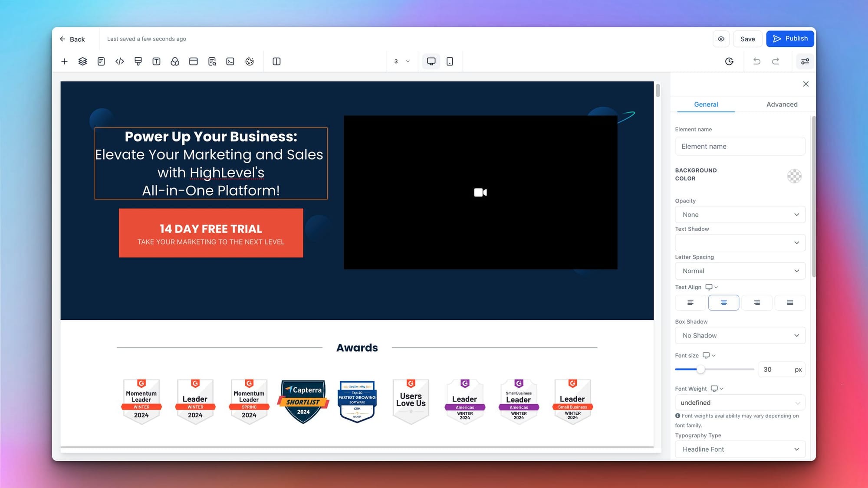Select center text alignment

click(x=723, y=303)
